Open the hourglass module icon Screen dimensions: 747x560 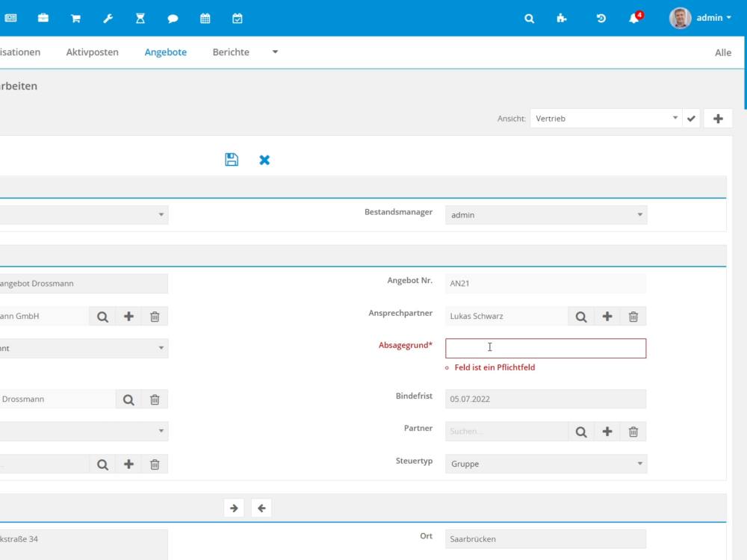pos(140,18)
